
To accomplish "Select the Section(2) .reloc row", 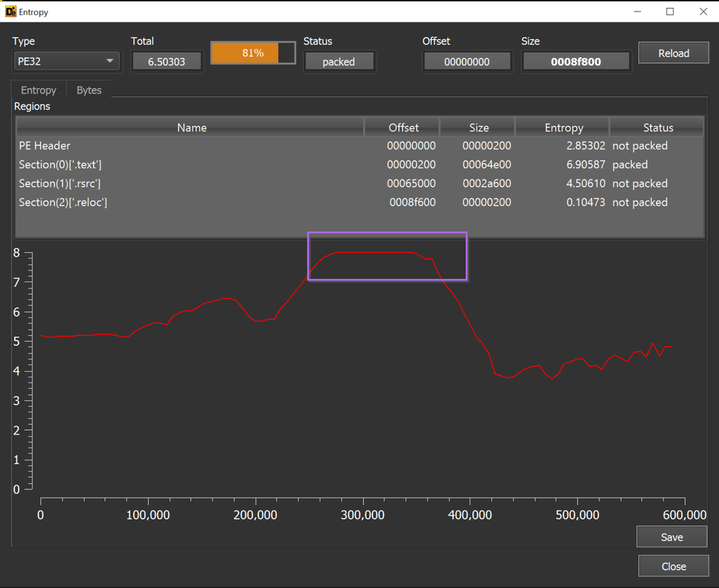I will pyautogui.click(x=191, y=202).
